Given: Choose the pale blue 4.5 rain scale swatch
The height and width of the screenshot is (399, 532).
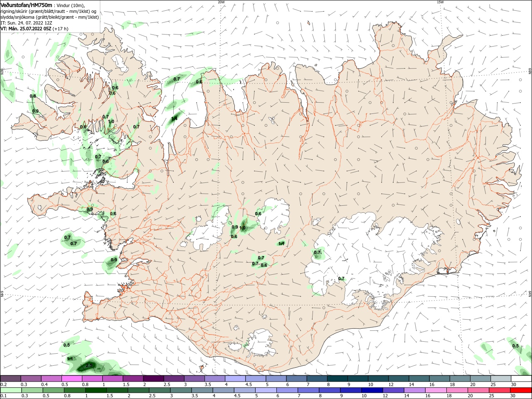Looking at the screenshot, I should point(245,390).
